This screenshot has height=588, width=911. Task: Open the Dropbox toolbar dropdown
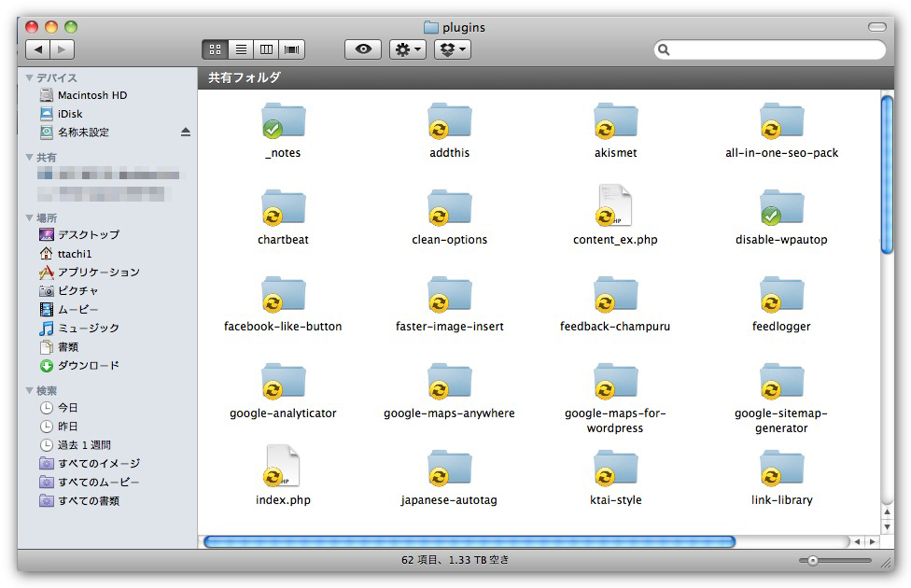click(452, 49)
